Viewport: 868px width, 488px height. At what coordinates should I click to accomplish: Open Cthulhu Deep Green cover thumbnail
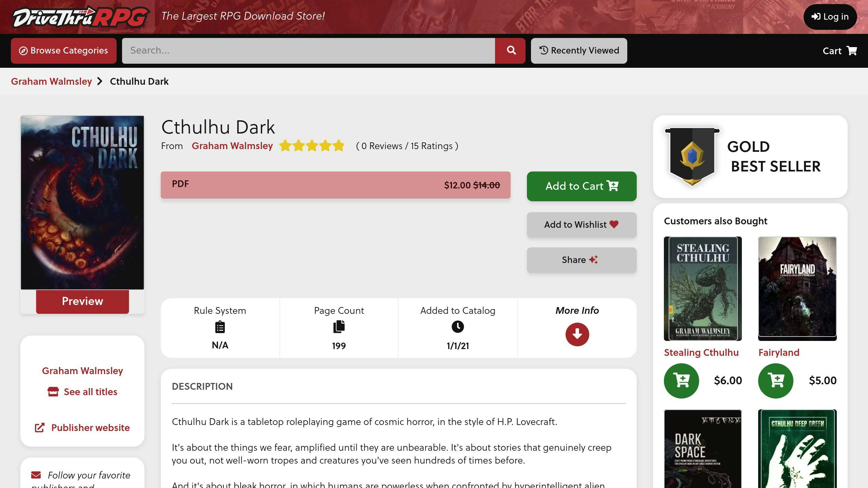pyautogui.click(x=797, y=449)
